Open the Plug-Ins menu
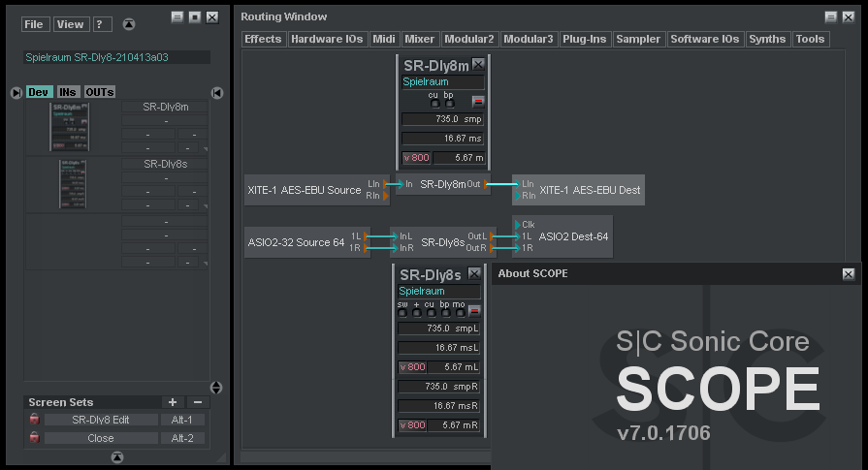The height and width of the screenshot is (470, 868). (x=585, y=40)
